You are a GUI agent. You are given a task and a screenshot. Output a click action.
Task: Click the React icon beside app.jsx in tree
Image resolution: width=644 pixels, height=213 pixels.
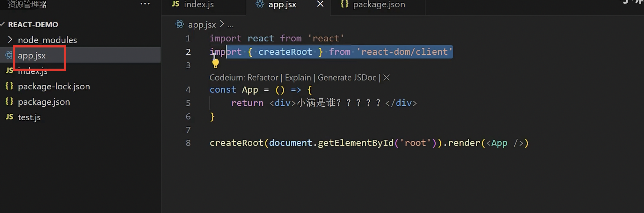pyautogui.click(x=9, y=55)
